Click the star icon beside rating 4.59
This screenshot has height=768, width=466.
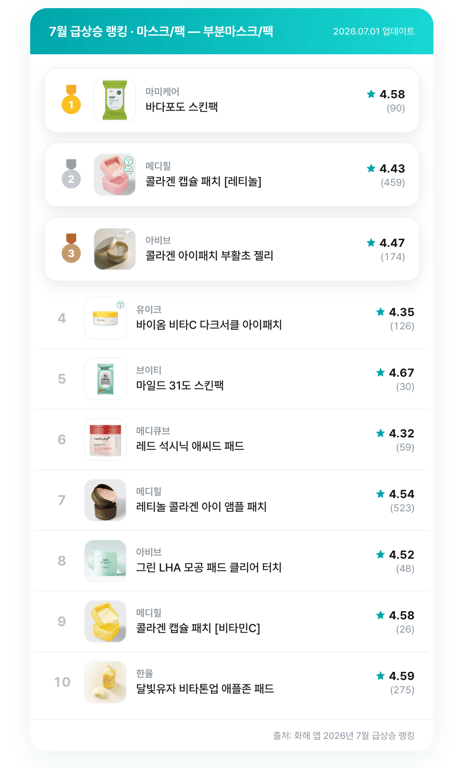(380, 676)
